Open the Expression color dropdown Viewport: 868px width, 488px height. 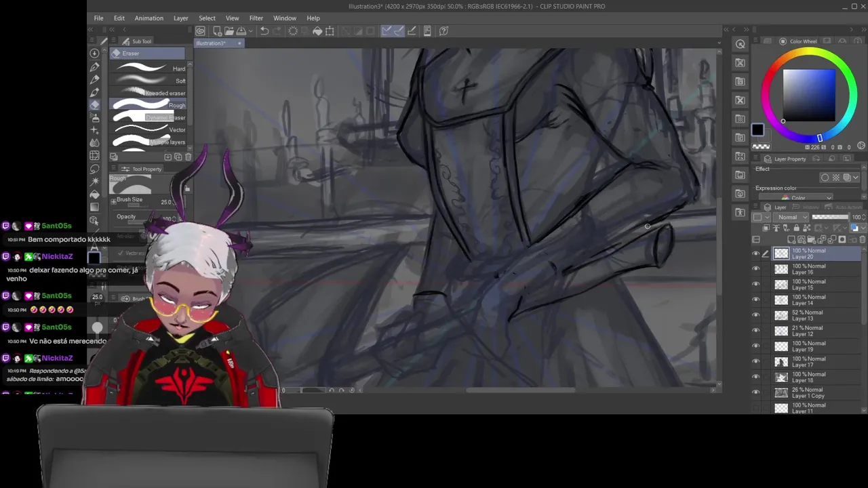(797, 198)
